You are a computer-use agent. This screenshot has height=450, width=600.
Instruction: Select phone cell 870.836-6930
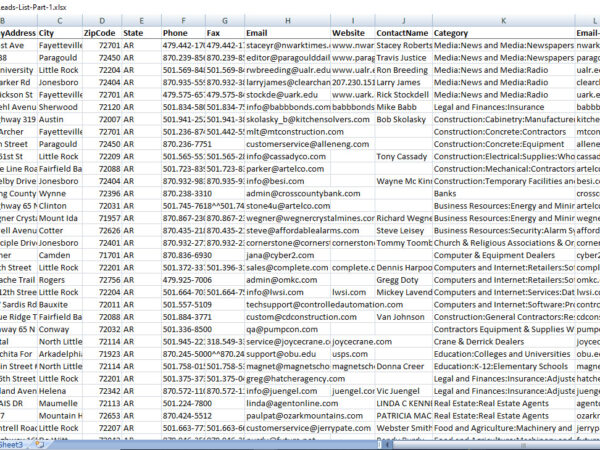(183, 255)
